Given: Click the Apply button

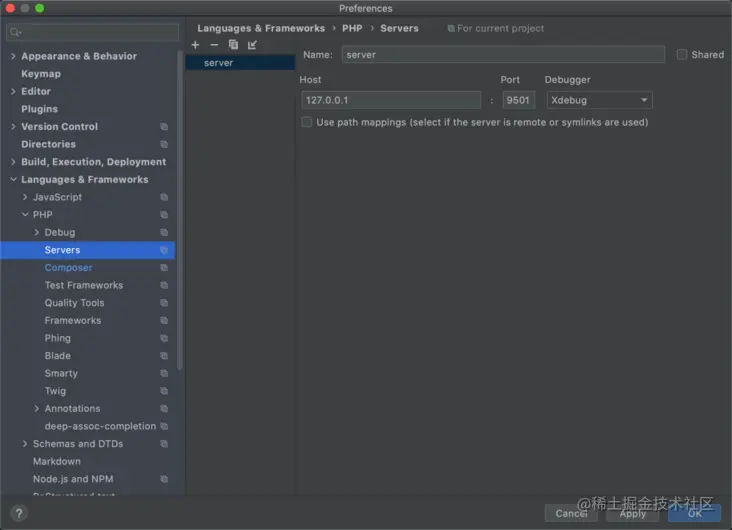Looking at the screenshot, I should (x=633, y=513).
